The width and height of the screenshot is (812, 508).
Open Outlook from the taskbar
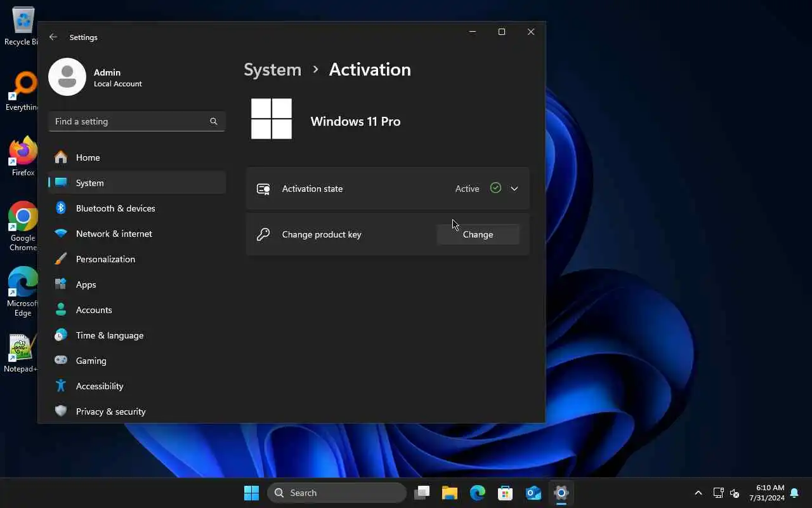coord(534,493)
